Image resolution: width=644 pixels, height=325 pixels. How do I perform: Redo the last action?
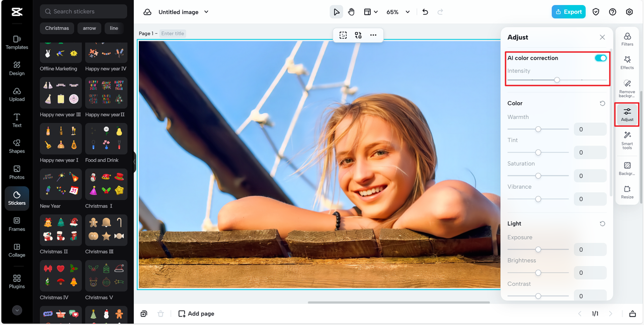click(x=440, y=12)
